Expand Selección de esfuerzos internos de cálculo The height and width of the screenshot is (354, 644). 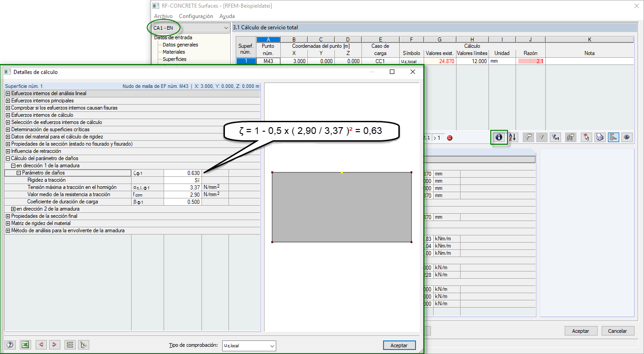pos(8,122)
